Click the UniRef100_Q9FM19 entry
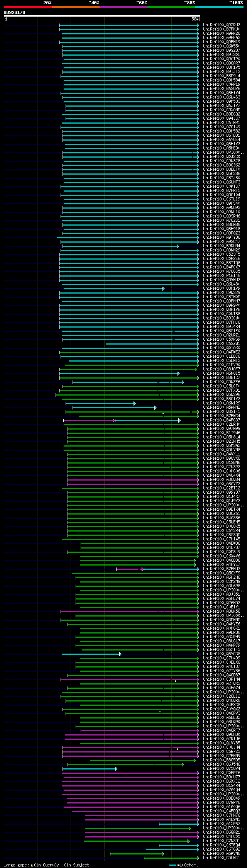The height and width of the screenshot is (868, 247). click(x=222, y=42)
